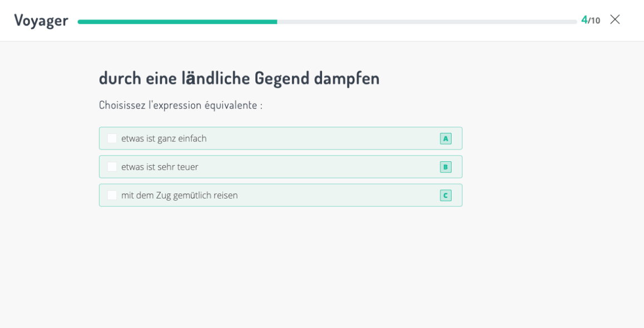Screen dimensions: 644x328
Task: Click the Voyager title in the header
Action: coord(41,20)
